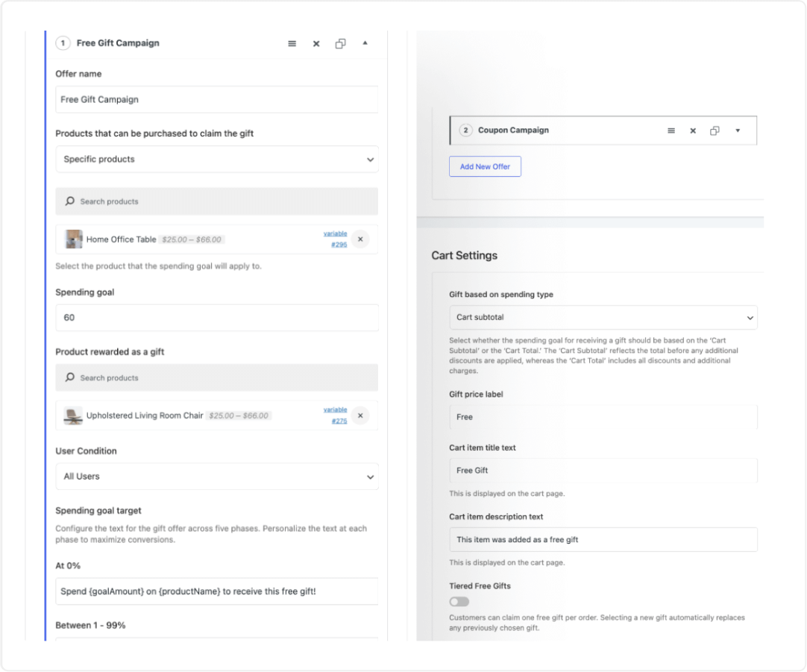Image resolution: width=807 pixels, height=672 pixels.
Task: Click the drag handle icon for Free Gift Campaign
Action: coord(292,44)
